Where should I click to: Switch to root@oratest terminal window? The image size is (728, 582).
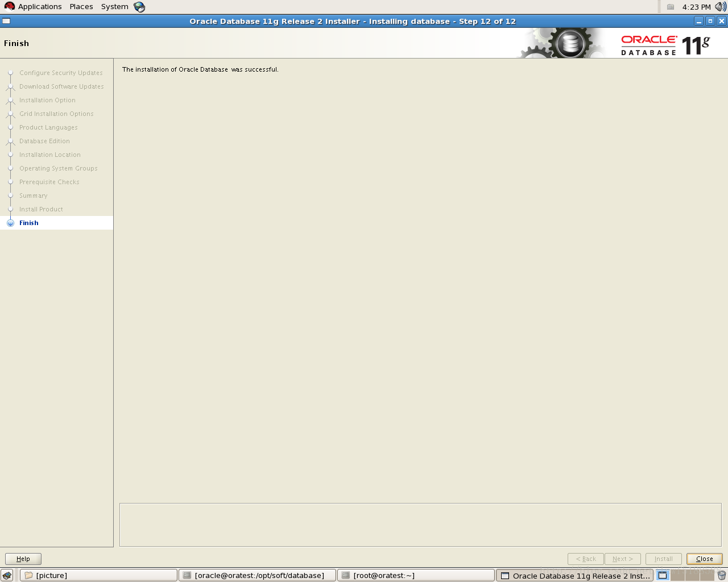tap(416, 575)
